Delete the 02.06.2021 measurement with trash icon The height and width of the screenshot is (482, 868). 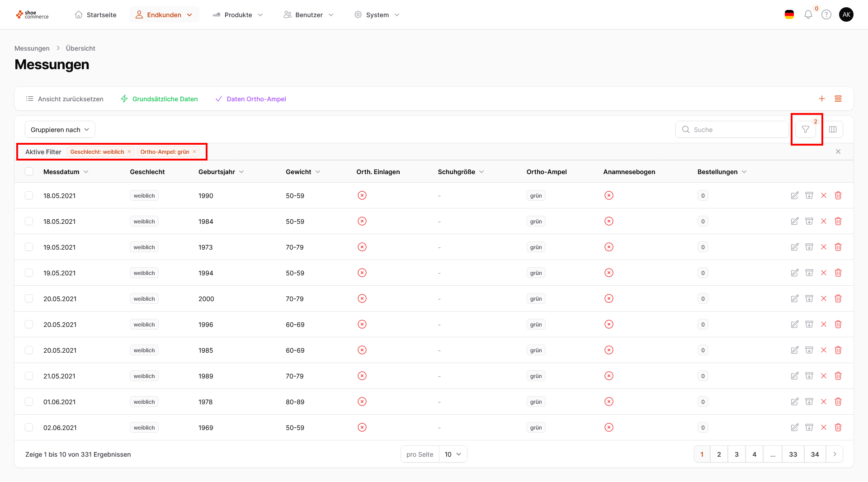click(x=838, y=428)
